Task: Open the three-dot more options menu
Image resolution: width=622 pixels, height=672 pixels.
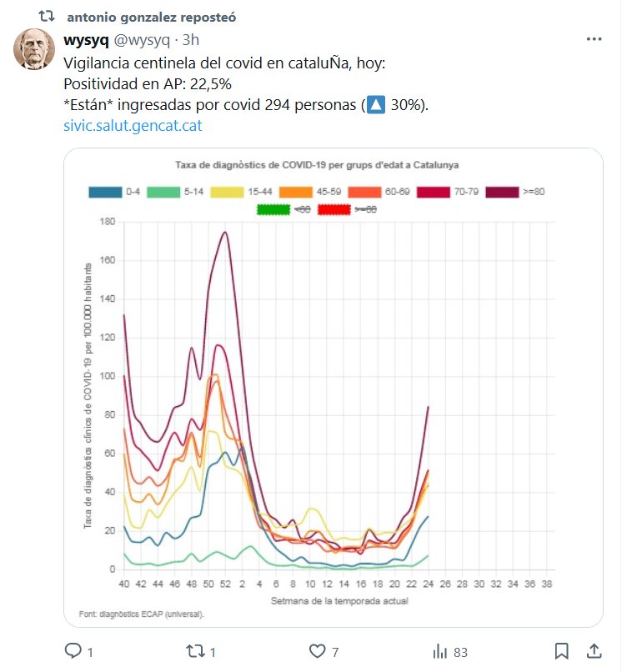Action: point(594,39)
